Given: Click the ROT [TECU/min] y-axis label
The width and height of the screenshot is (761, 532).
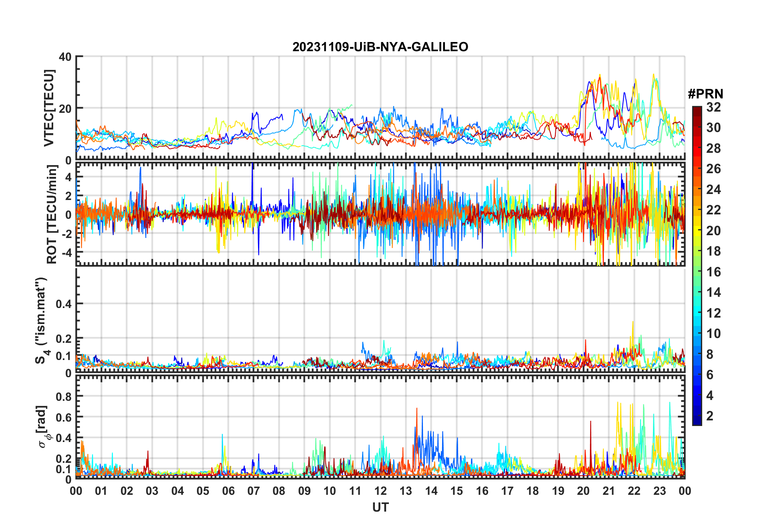Looking at the screenshot, I should pos(52,214).
